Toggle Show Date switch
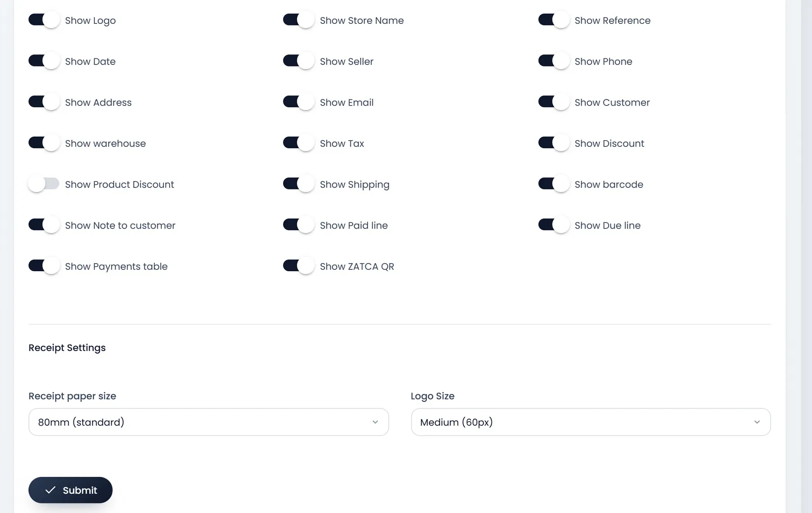 [x=44, y=61]
